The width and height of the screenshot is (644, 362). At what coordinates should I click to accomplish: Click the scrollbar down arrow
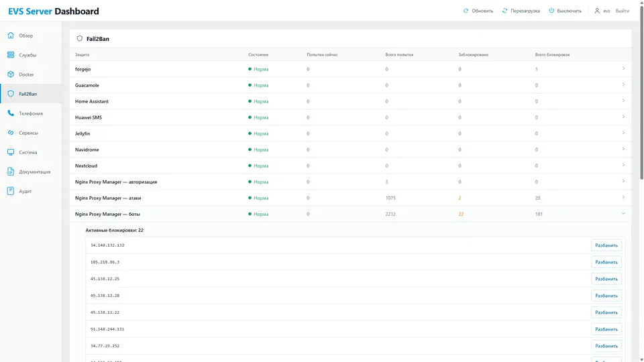641,359
